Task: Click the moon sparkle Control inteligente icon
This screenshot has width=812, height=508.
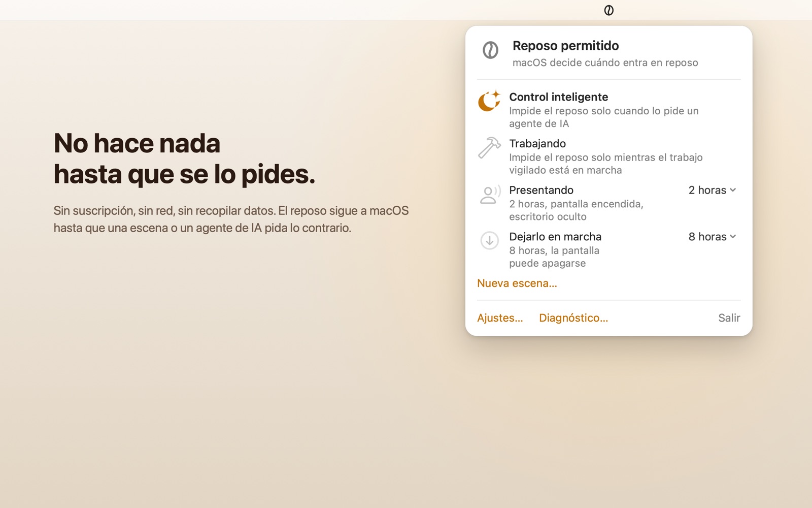Action: (489, 101)
